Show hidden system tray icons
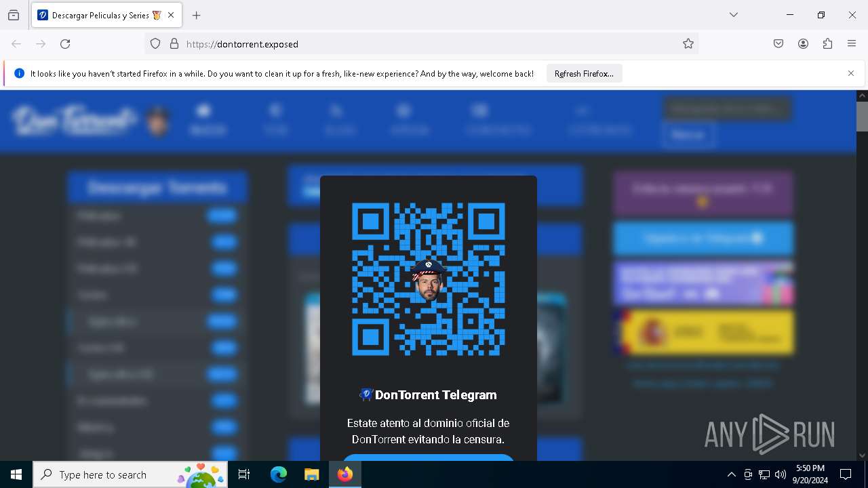Image resolution: width=868 pixels, height=488 pixels. tap(731, 474)
